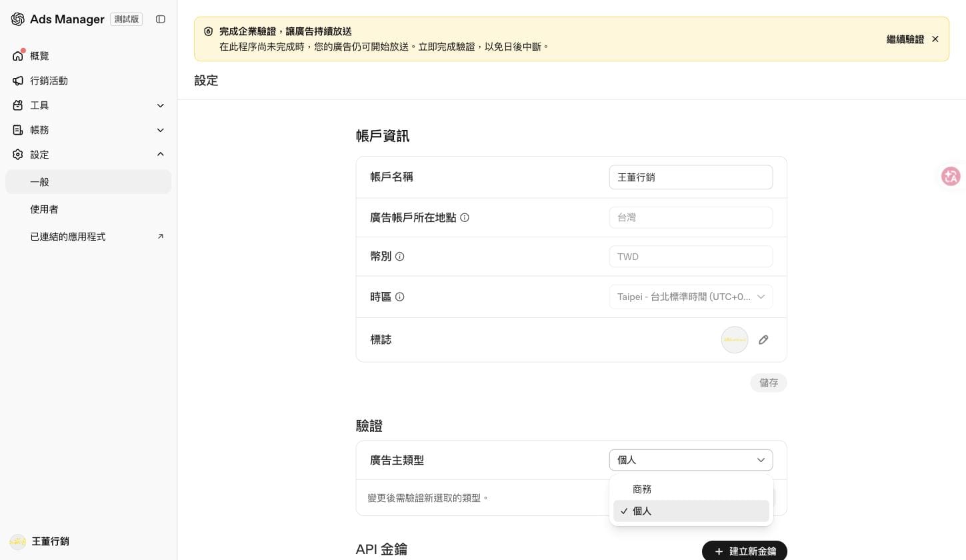Show info tooltip for 廣告帳戶所在地點
This screenshot has height=560, width=966.
pos(465,217)
